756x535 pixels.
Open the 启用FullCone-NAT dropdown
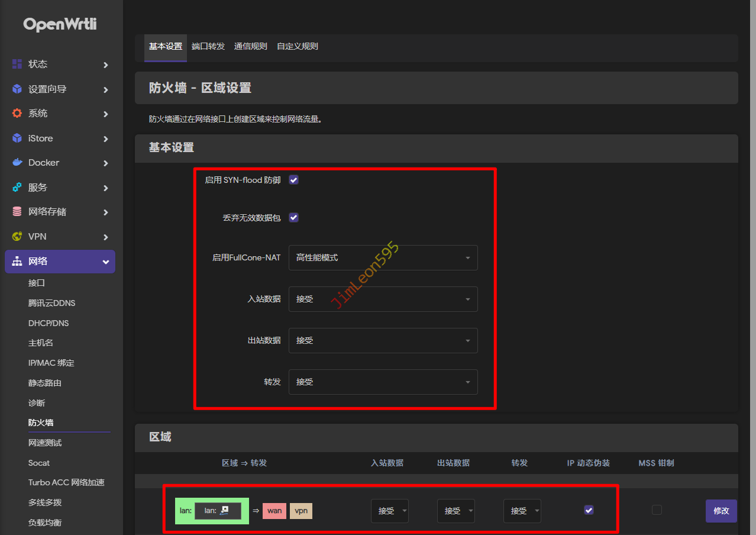click(383, 258)
